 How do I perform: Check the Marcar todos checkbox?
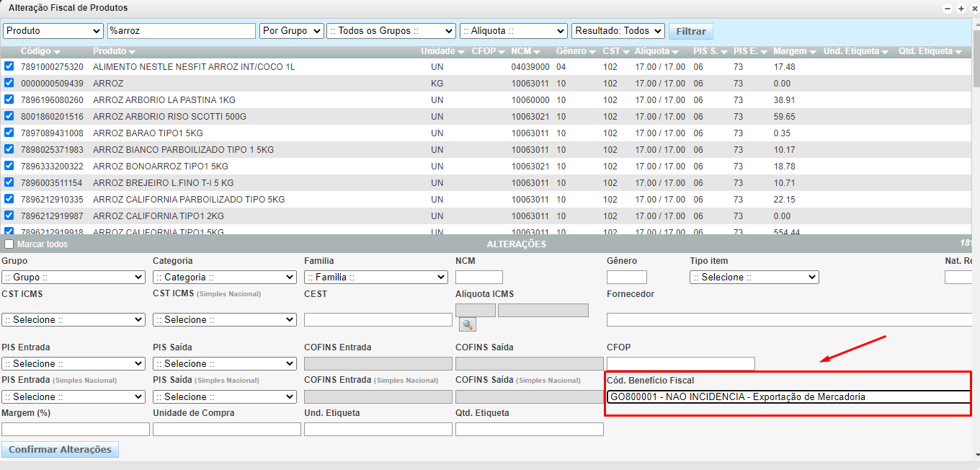[9, 244]
